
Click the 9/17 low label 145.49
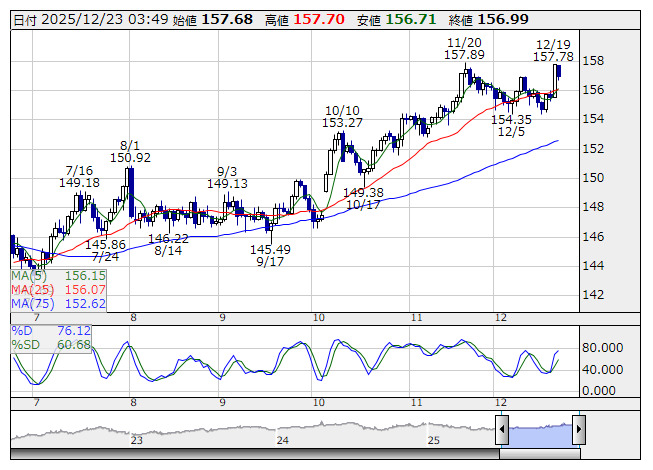pyautogui.click(x=270, y=249)
